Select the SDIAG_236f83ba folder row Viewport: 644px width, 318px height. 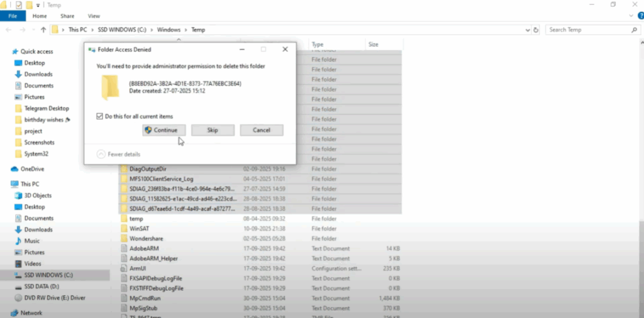click(x=260, y=189)
